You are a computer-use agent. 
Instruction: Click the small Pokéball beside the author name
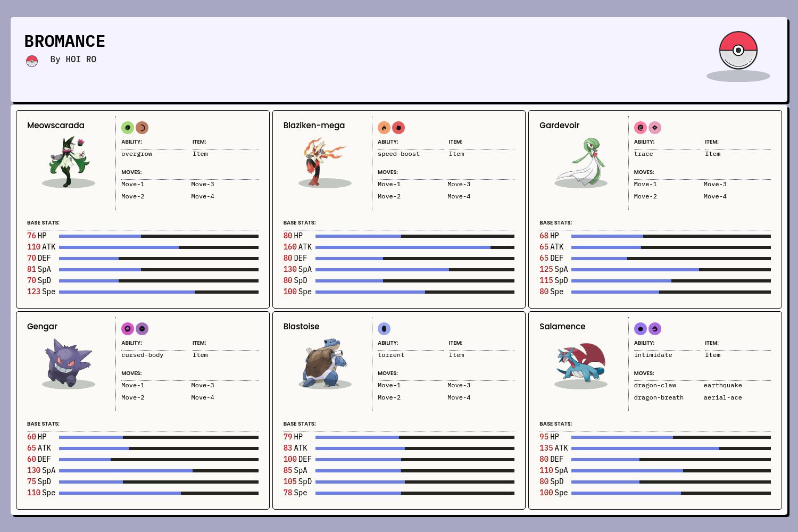(x=32, y=61)
